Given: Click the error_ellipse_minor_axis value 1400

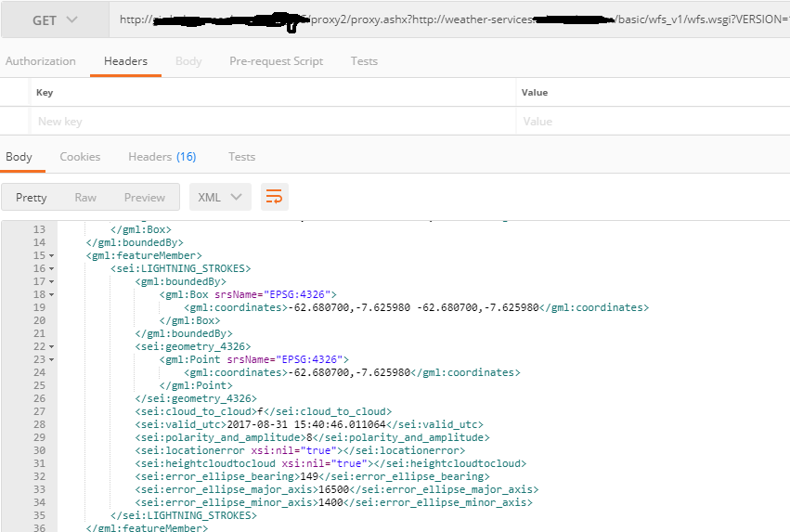Looking at the screenshot, I should [331, 502].
